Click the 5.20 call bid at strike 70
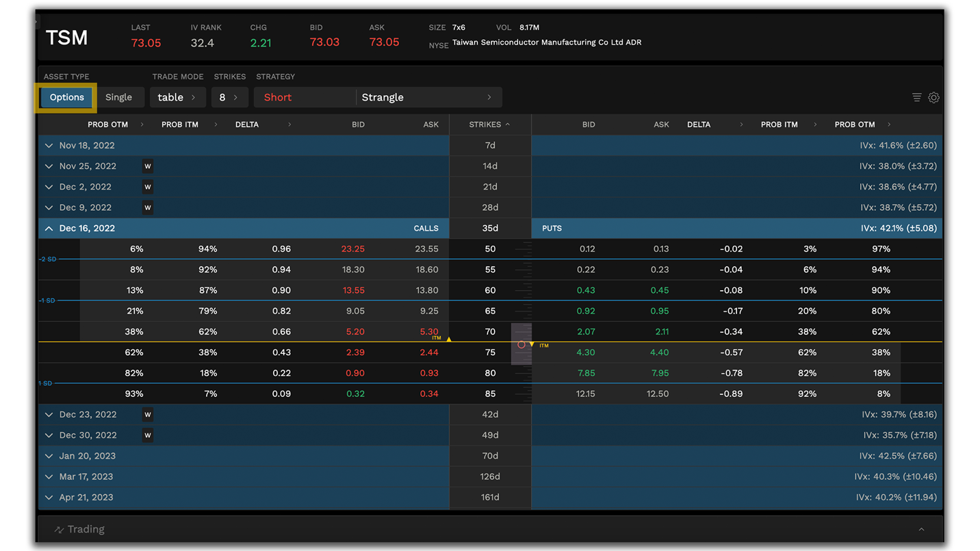 pyautogui.click(x=354, y=331)
